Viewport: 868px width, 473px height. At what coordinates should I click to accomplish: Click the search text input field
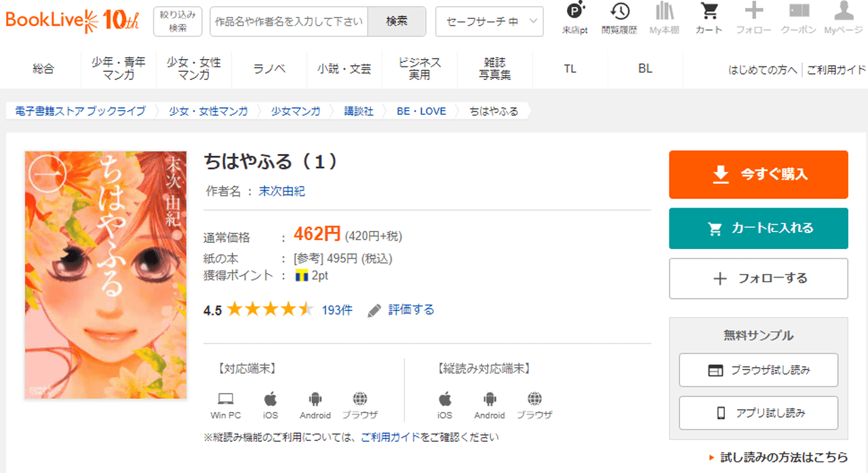tap(289, 21)
